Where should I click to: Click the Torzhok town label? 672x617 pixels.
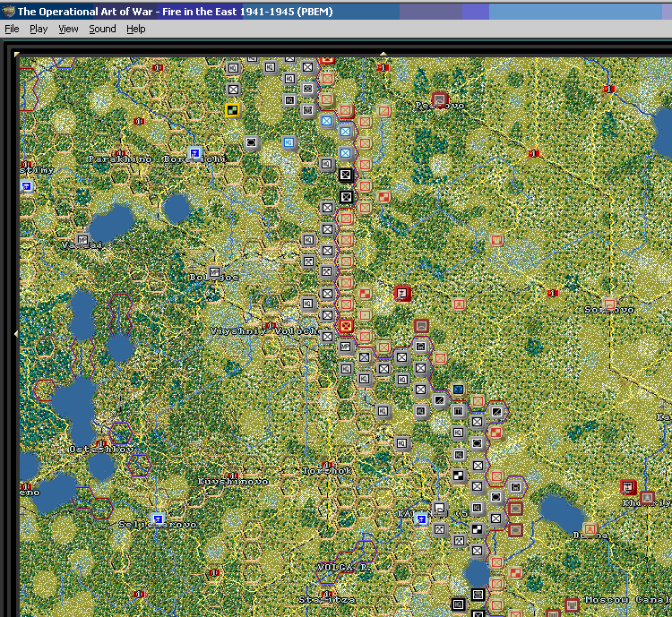[327, 470]
